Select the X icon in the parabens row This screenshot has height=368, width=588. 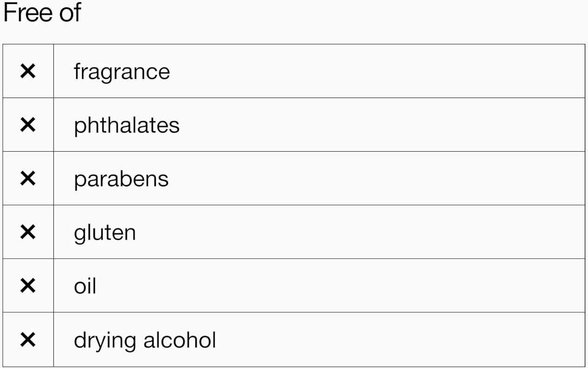point(28,178)
